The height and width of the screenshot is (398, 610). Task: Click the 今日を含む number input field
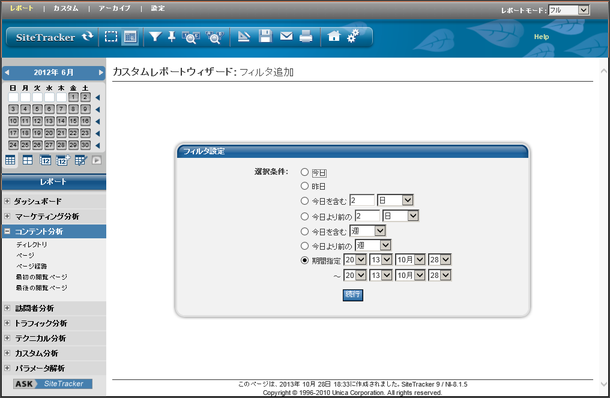(x=362, y=200)
